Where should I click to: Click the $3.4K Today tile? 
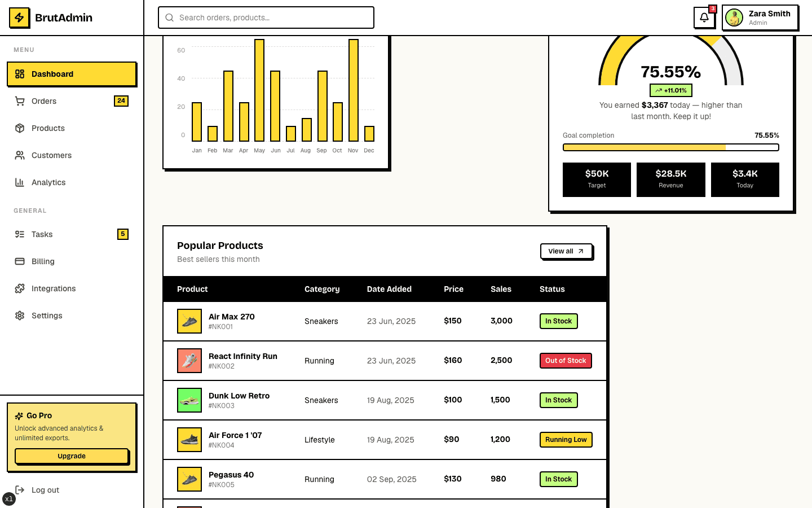pyautogui.click(x=745, y=179)
